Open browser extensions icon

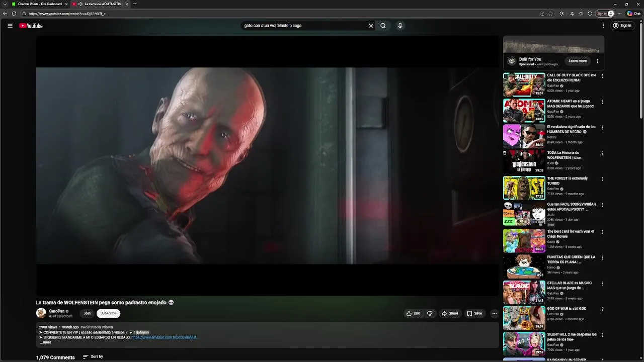(x=561, y=14)
